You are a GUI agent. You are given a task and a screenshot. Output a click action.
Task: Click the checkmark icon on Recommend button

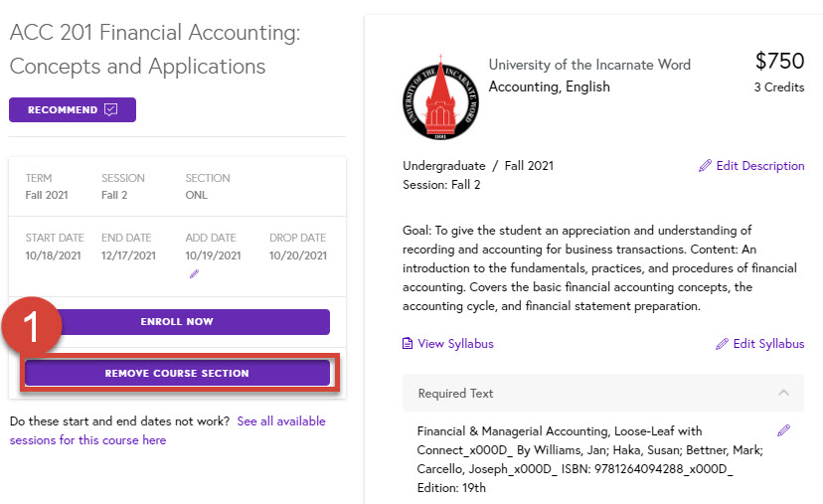pyautogui.click(x=110, y=109)
